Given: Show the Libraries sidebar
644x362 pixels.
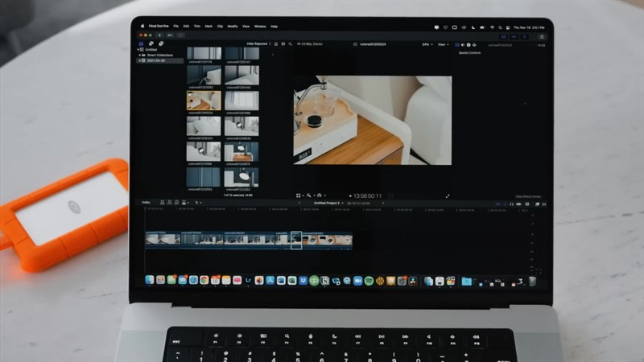Looking at the screenshot, I should 142,43.
